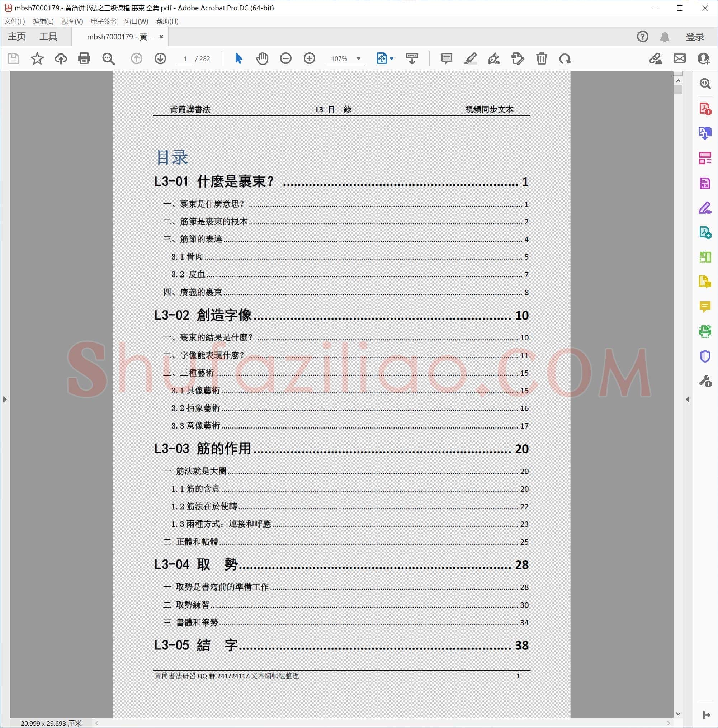718x728 pixels.
Task: Click the vertical scrollbar down arrow
Action: [679, 714]
